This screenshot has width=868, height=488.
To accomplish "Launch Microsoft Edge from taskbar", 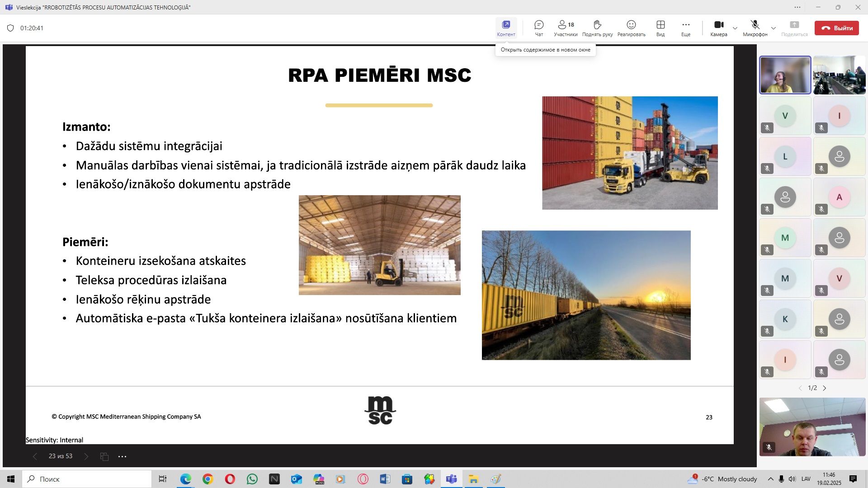I will click(185, 479).
